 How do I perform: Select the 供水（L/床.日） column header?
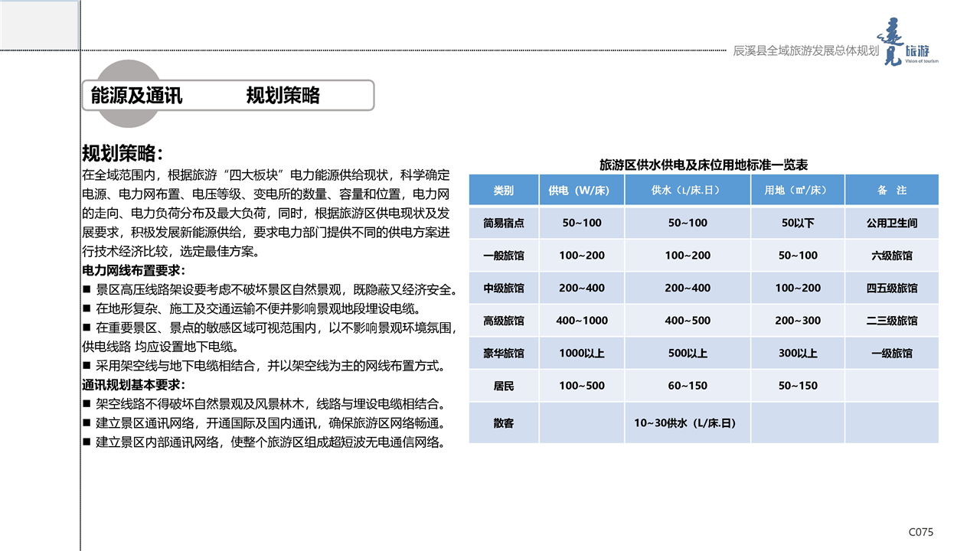click(687, 190)
